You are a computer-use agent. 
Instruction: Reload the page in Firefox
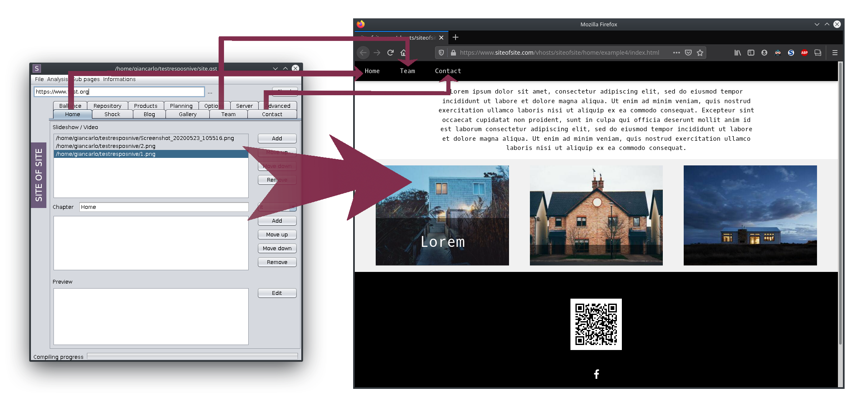pos(390,53)
